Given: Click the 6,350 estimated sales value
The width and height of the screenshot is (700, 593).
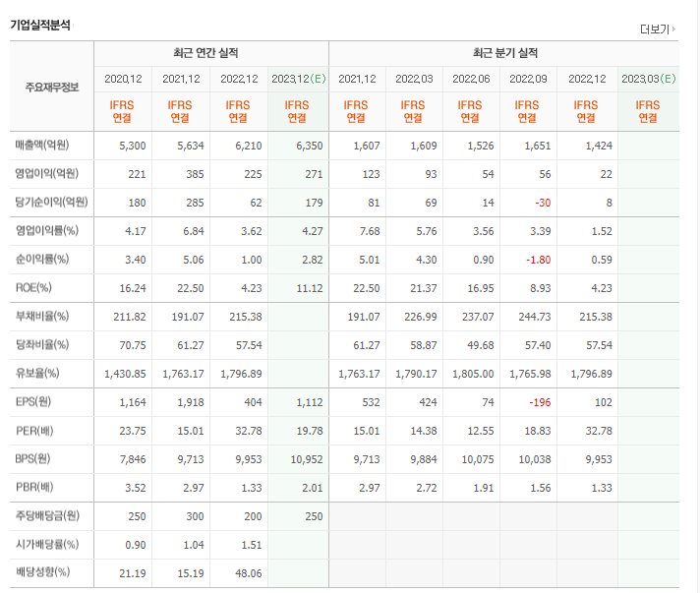Looking at the screenshot, I should pos(309,146).
